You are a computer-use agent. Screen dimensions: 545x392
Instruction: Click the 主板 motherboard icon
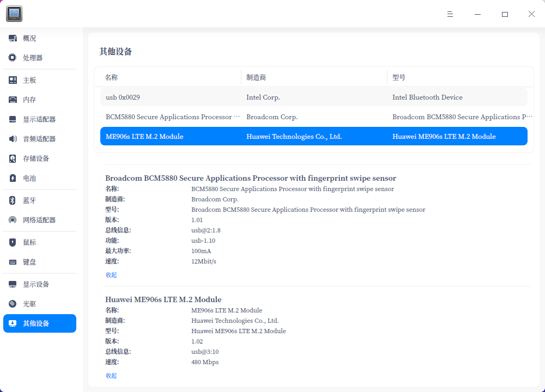(13, 80)
